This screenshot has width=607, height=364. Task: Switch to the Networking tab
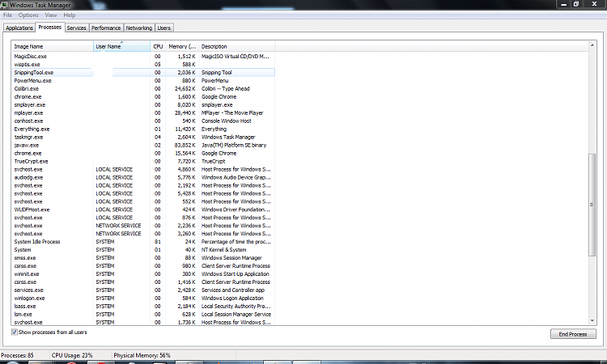point(139,28)
